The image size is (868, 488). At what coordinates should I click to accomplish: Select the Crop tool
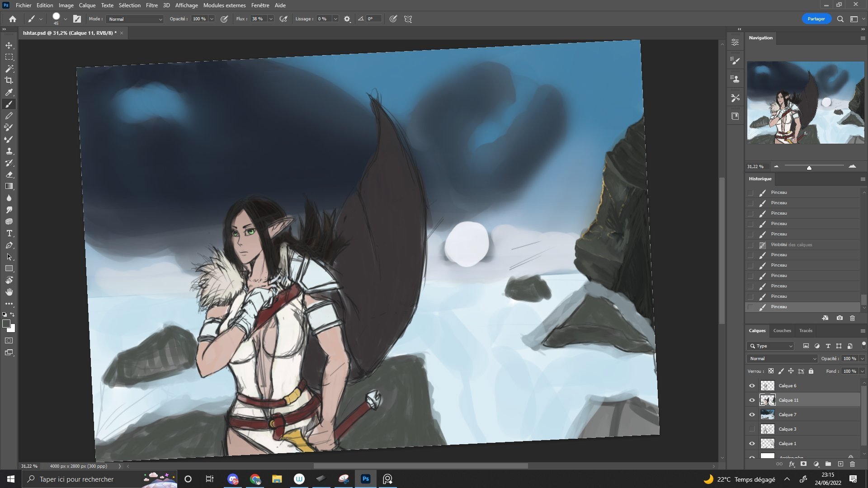click(x=9, y=80)
